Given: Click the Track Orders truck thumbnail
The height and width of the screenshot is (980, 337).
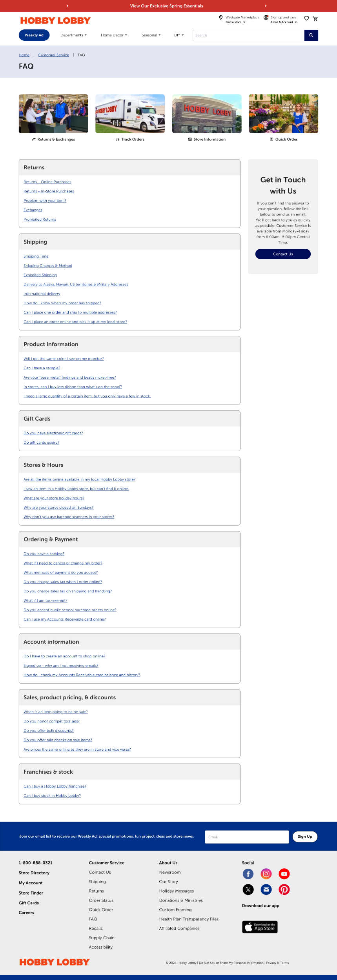Looking at the screenshot, I should tap(130, 114).
